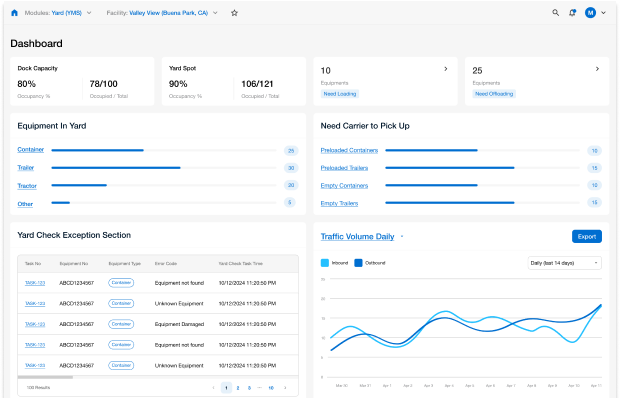The width and height of the screenshot is (620, 399).
Task: Open the Other equipment link
Action: click(25, 204)
